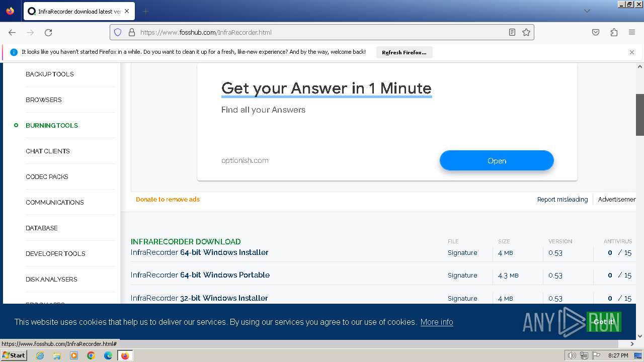Viewport: 644px width, 362px height.
Task: Click the site padlock icon
Action: [132, 32]
